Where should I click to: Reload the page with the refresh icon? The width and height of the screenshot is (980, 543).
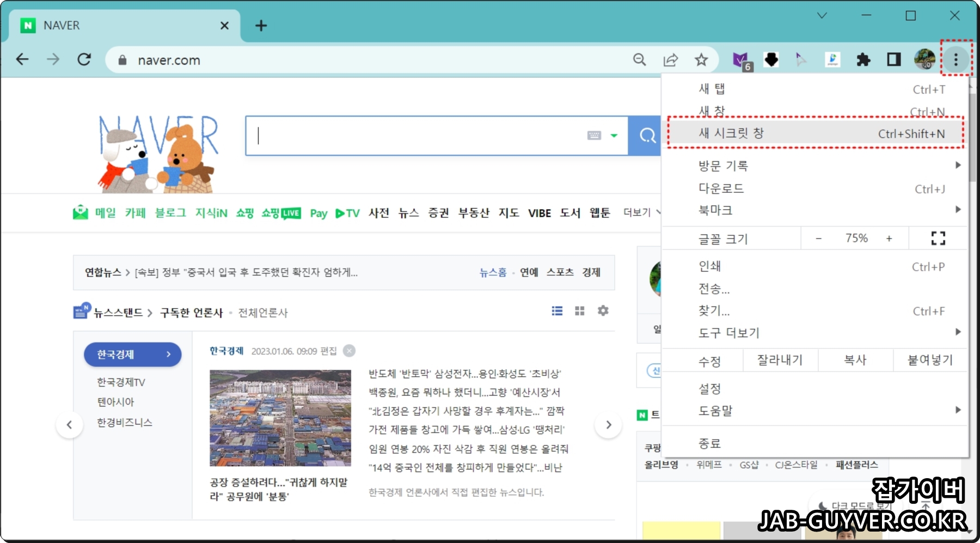[84, 59]
